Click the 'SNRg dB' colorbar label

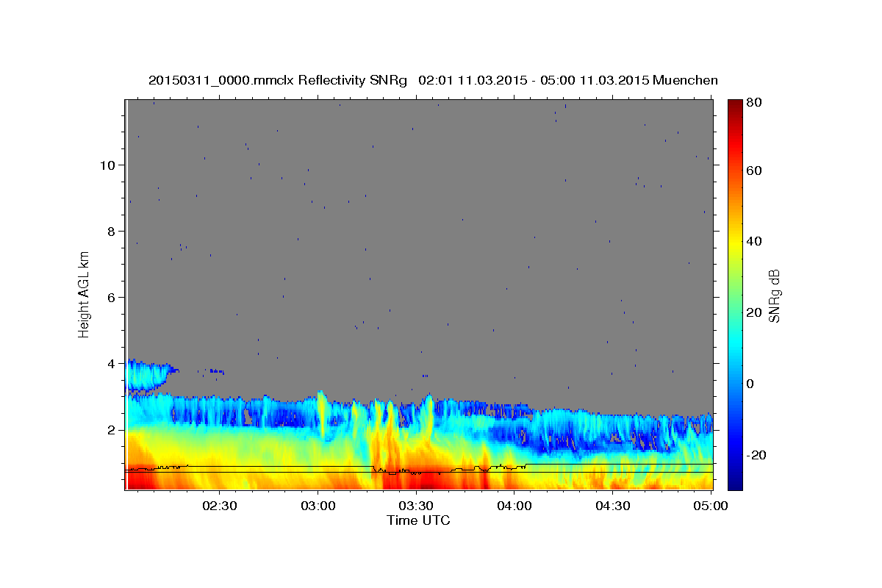pos(774,295)
